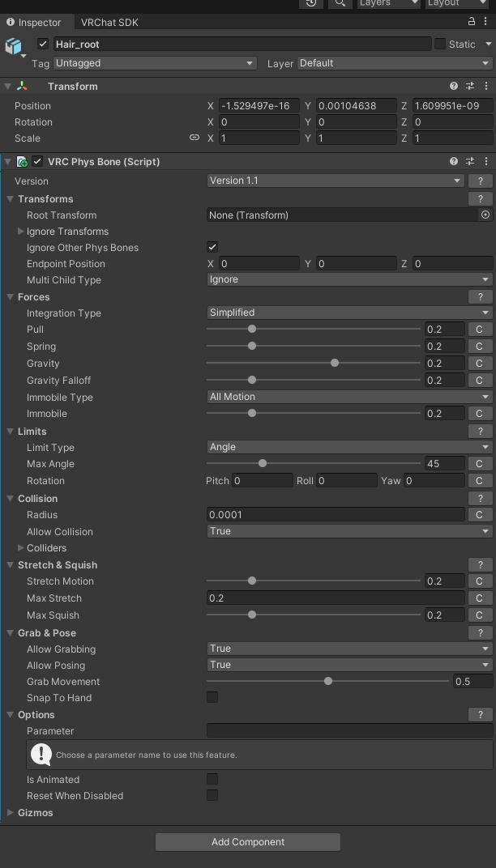Switch to the VRChat SDK tab
The height and width of the screenshot is (868, 496).
(x=109, y=23)
